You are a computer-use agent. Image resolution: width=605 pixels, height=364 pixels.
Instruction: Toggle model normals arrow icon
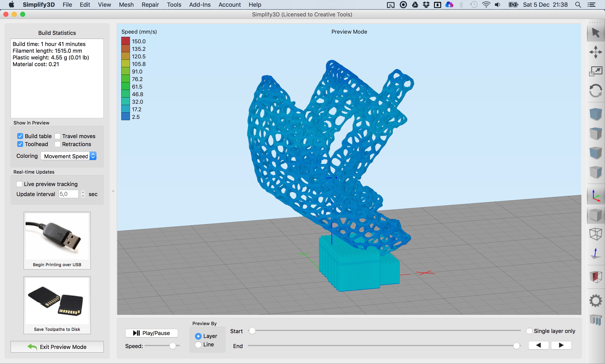point(596,253)
